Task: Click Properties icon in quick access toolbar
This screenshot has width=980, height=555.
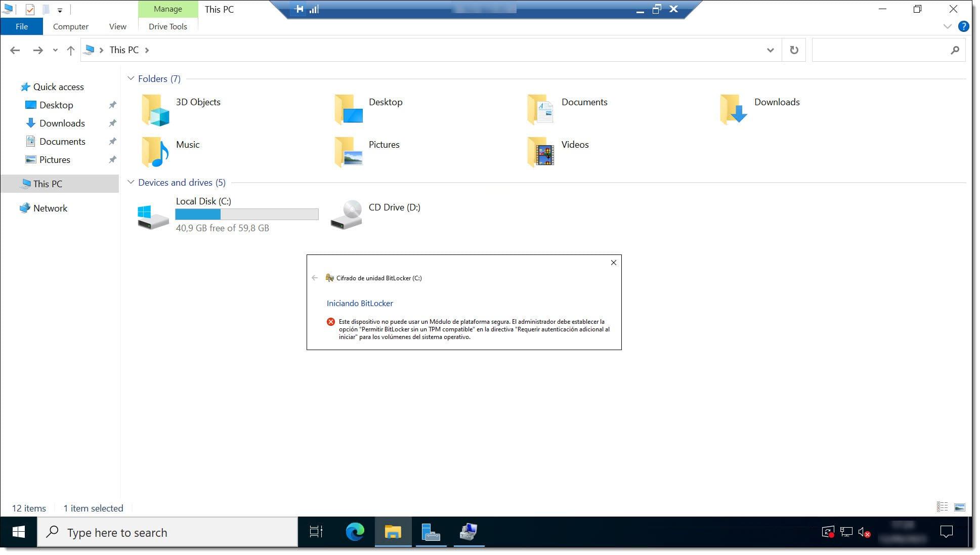Action: [30, 9]
